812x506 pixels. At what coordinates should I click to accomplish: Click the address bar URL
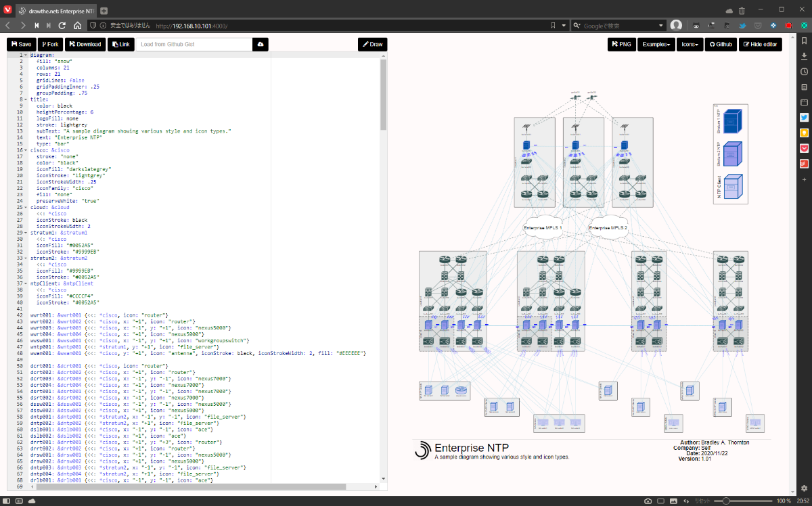(x=191, y=26)
